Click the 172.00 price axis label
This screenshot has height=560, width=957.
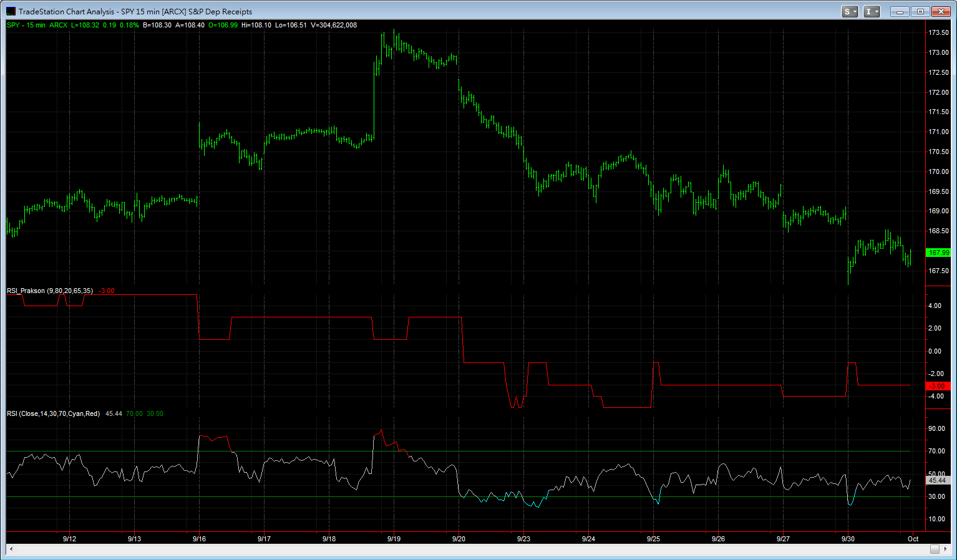coord(938,93)
